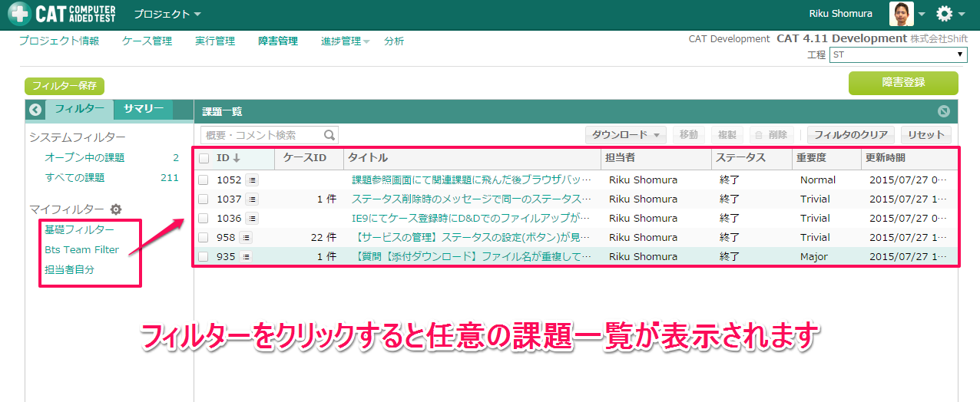Click the Major severity cell
This screenshot has height=402, width=980.
pos(814,257)
